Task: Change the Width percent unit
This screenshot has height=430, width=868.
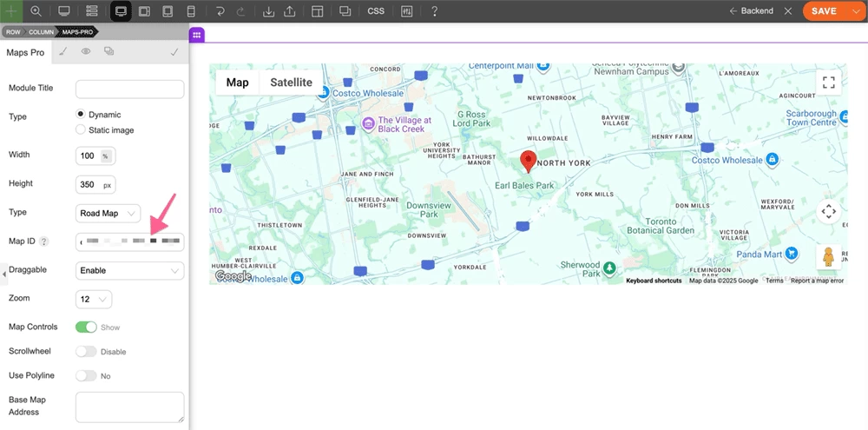Action: click(105, 156)
